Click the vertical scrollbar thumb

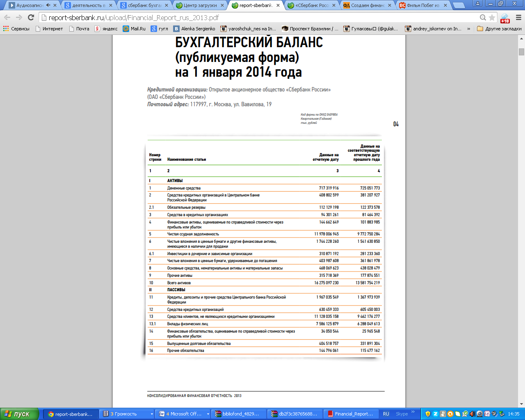521,52
